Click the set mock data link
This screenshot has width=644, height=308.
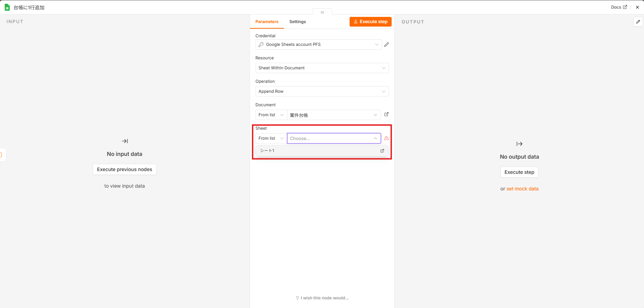coord(522,189)
